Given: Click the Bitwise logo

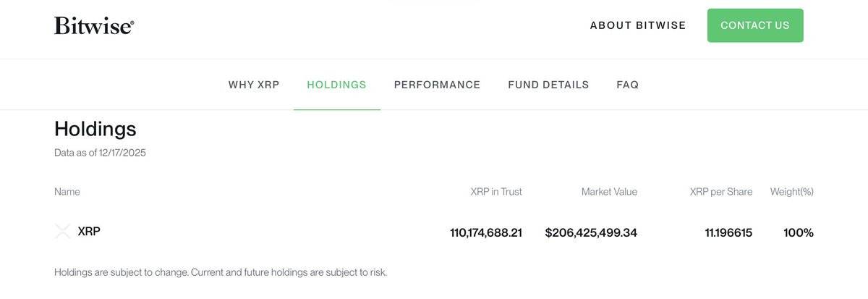Looking at the screenshot, I should click(x=94, y=25).
